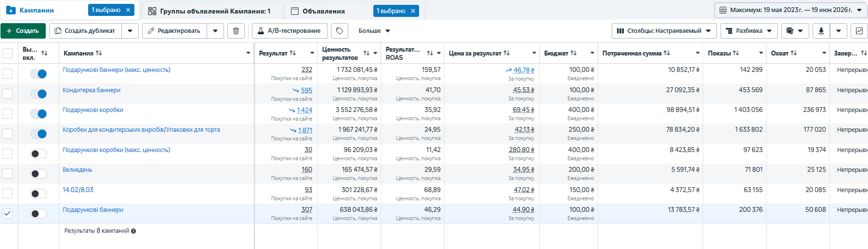The image size is (868, 249).
Task: Click the trash delete icon
Action: [x=236, y=31]
